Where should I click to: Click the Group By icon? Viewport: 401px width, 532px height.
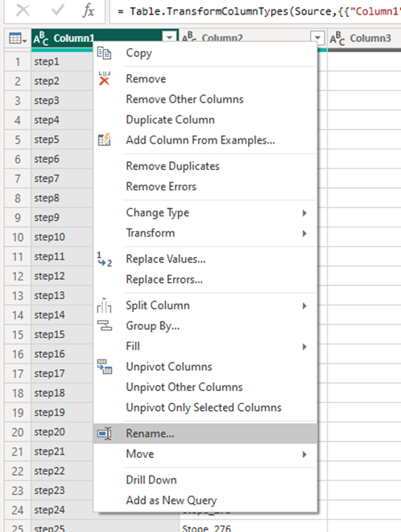pyautogui.click(x=104, y=326)
